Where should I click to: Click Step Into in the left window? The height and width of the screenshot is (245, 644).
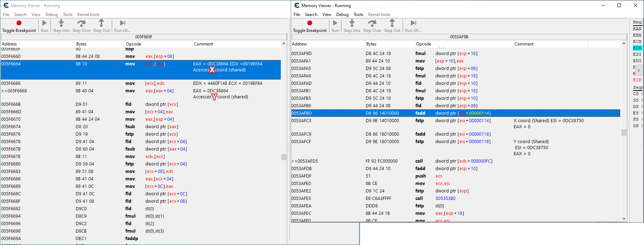[61, 26]
